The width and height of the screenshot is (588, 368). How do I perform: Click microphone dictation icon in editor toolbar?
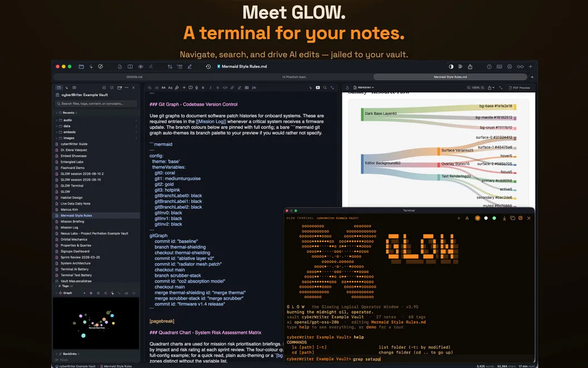(197, 88)
